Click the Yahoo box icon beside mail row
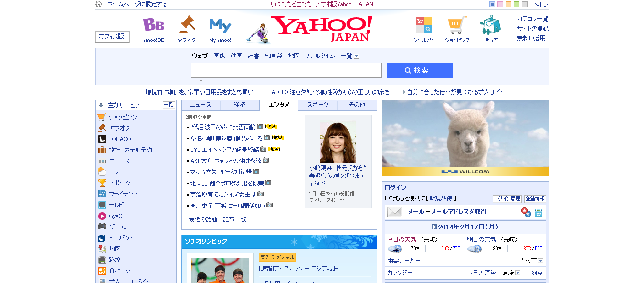644x283 pixels. pos(538,212)
